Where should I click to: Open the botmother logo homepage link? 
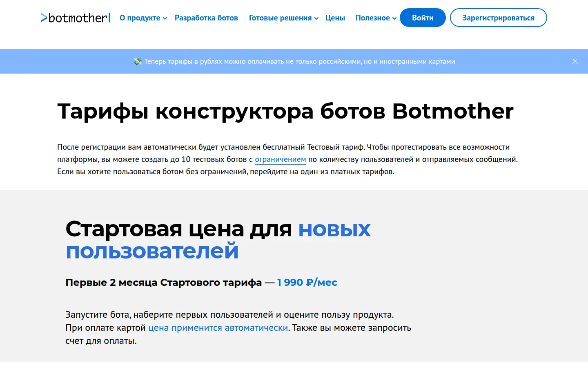[76, 18]
